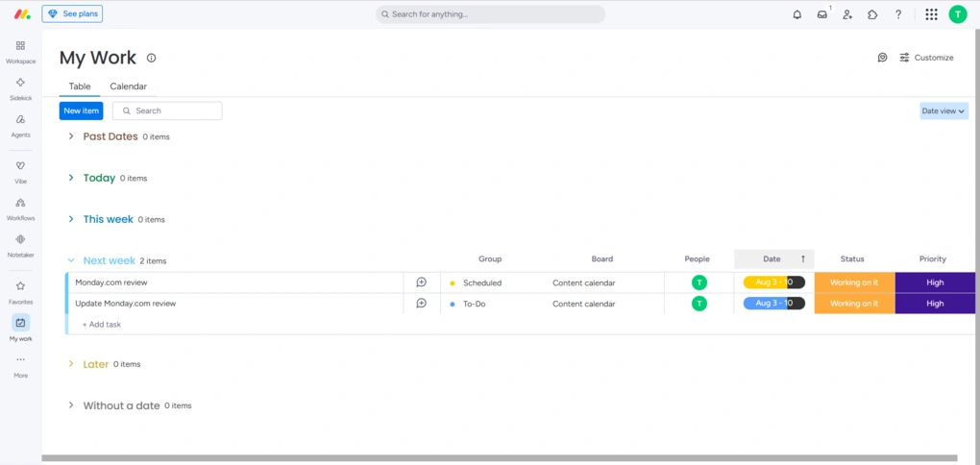Switch to the Table tab
Viewport: 980px width, 465px height.
(80, 86)
